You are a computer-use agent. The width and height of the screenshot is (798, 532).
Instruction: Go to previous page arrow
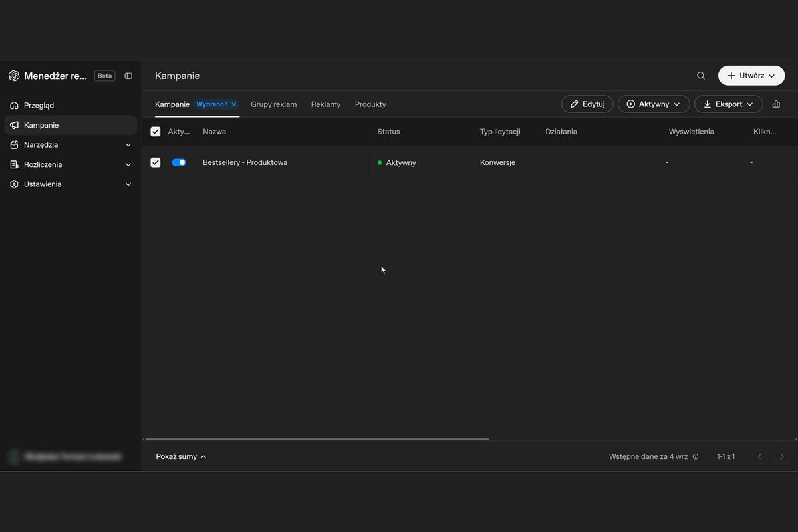(760, 457)
